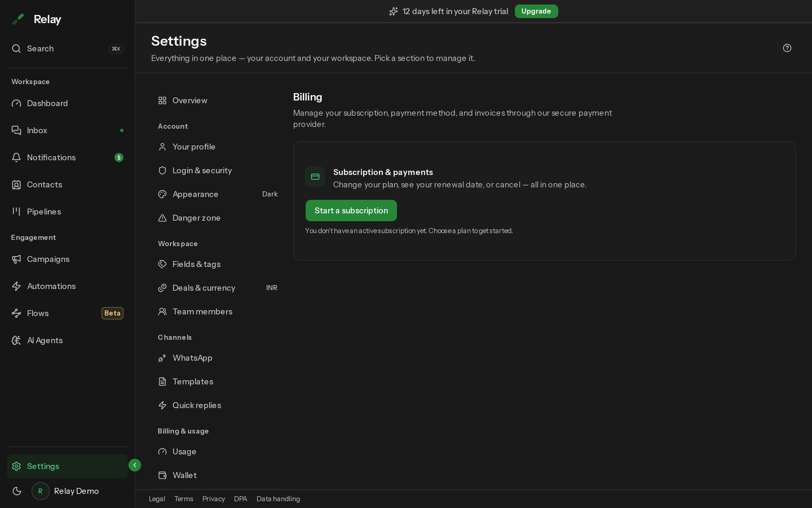Open the Dashboard page
This screenshot has height=508, width=812.
[67, 103]
